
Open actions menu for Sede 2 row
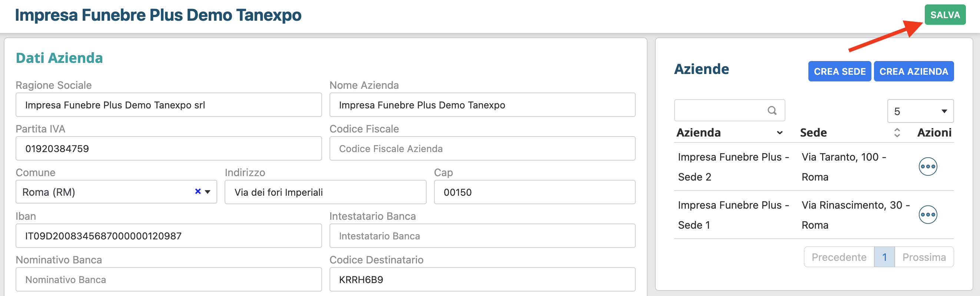click(x=927, y=166)
